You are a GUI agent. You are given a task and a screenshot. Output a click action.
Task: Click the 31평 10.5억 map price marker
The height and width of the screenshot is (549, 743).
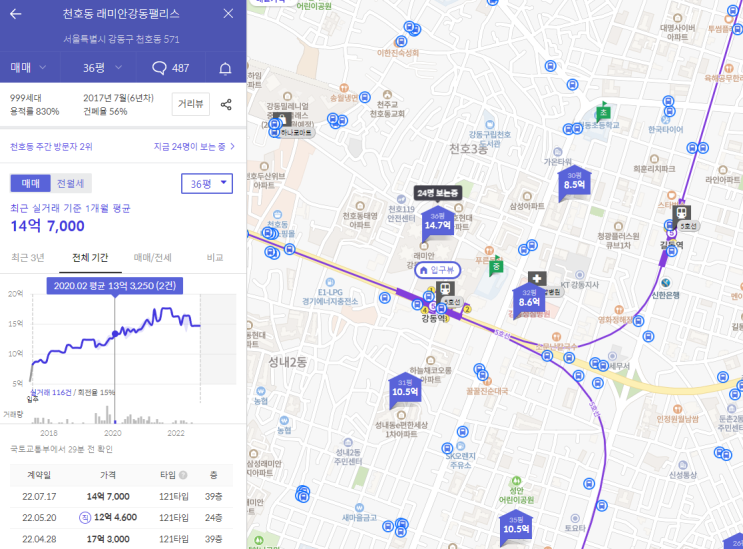[405, 389]
